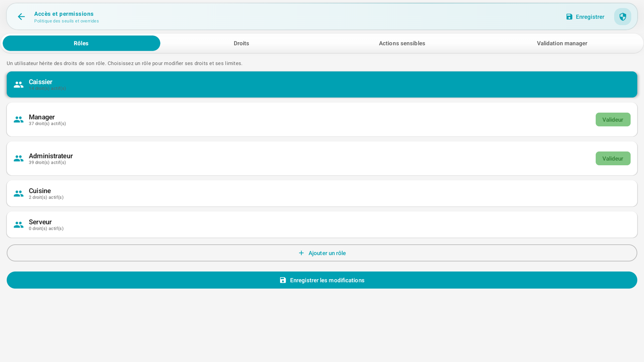Open the Droits tab
644x362 pixels.
coord(242,43)
